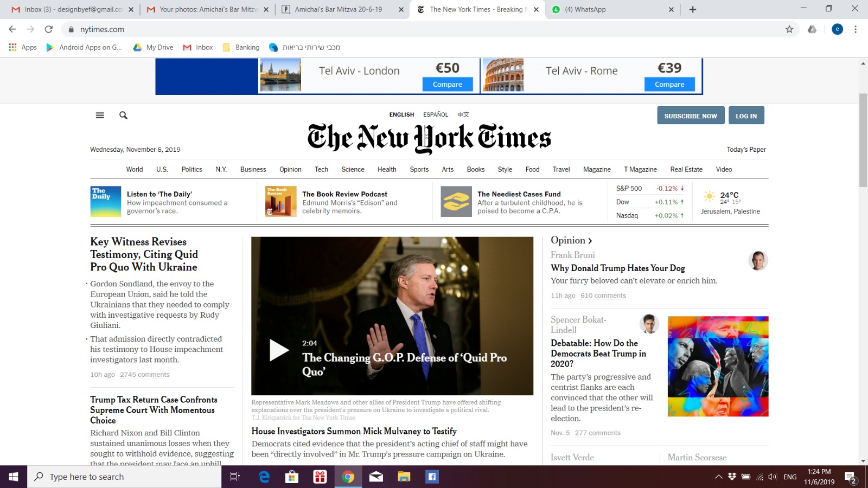868x488 pixels.
Task: Open File Explorer from taskbar
Action: [404, 477]
